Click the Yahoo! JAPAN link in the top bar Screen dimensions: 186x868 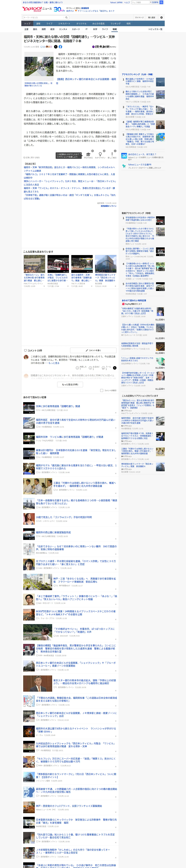tap(116, 2)
